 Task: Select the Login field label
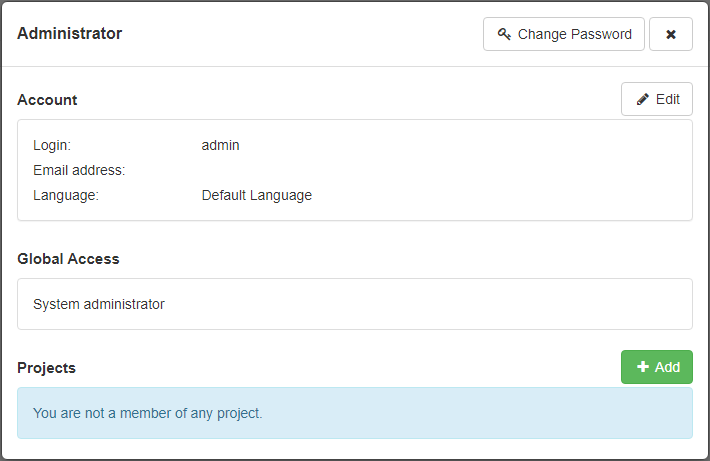[52, 145]
